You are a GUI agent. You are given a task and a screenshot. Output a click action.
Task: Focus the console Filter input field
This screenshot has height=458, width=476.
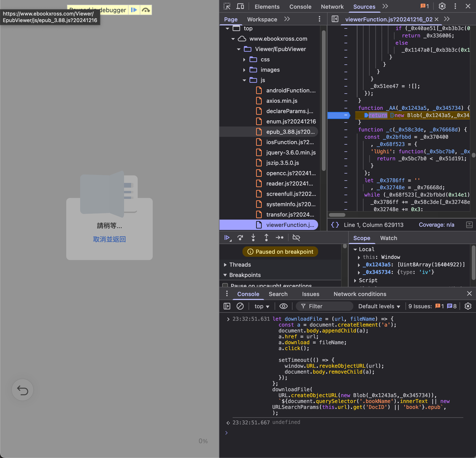(x=324, y=306)
